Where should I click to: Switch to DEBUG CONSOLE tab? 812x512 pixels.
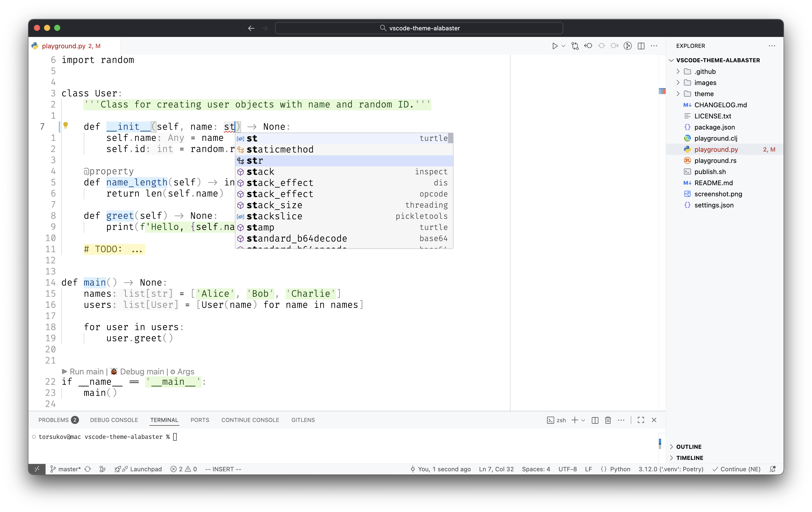[114, 420]
